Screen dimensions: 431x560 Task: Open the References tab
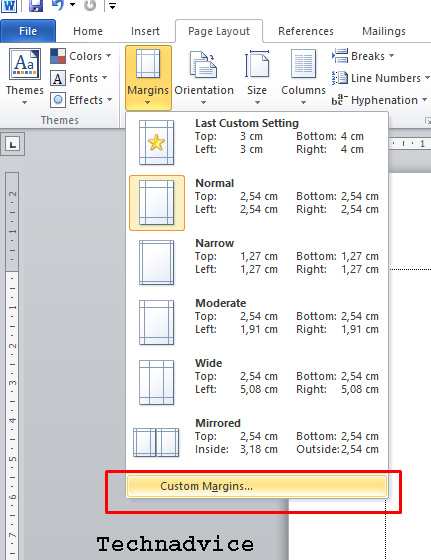coord(306,31)
